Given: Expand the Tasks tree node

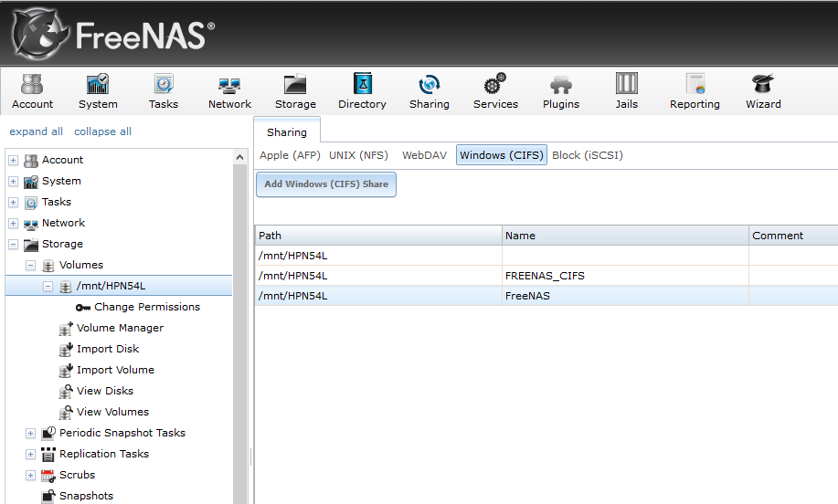Looking at the screenshot, I should tap(14, 203).
